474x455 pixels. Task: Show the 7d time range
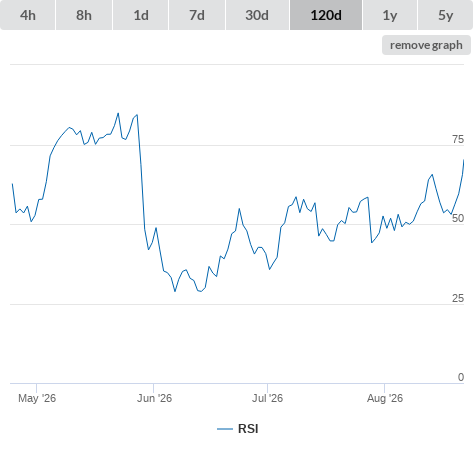(x=197, y=15)
